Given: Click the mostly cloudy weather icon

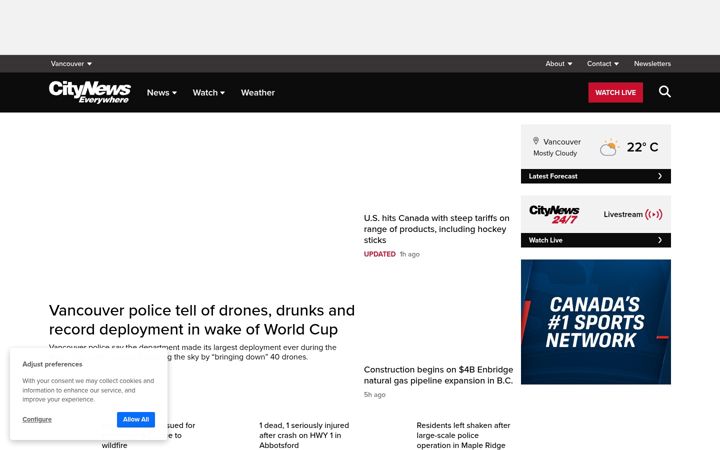Looking at the screenshot, I should [609, 147].
